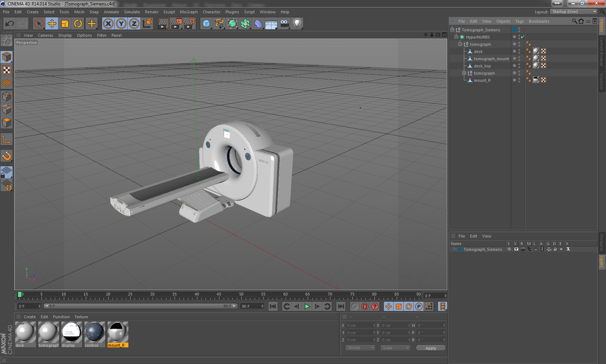Image resolution: width=606 pixels, height=364 pixels.
Task: Switch to Polygons mode
Action: point(7,123)
